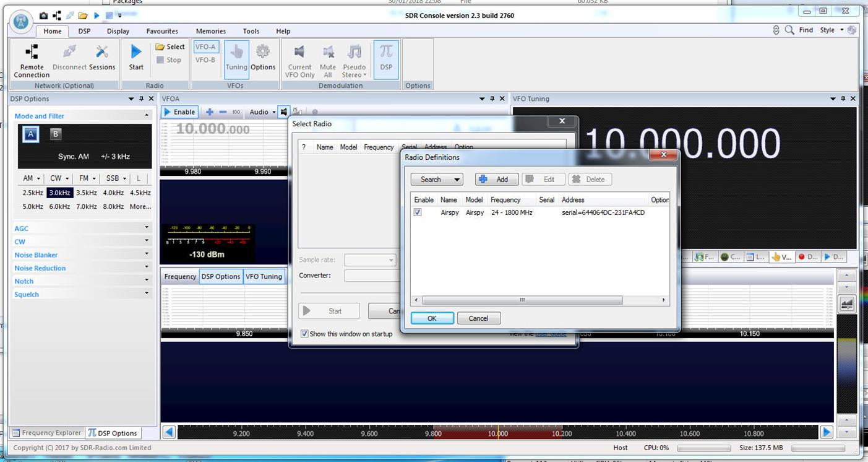This screenshot has height=462, width=868.
Task: Click the blue plus zoom icon in VFOA toolbar
Action: (210, 112)
